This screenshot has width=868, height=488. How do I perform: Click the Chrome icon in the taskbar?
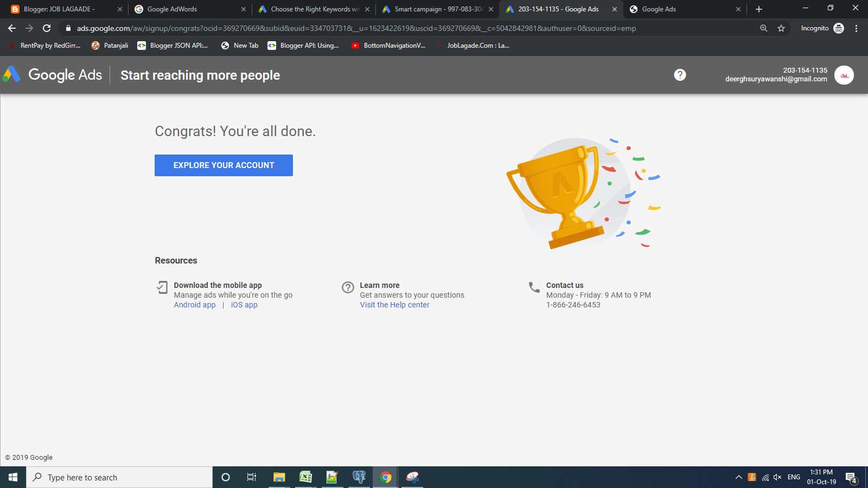tap(386, 477)
